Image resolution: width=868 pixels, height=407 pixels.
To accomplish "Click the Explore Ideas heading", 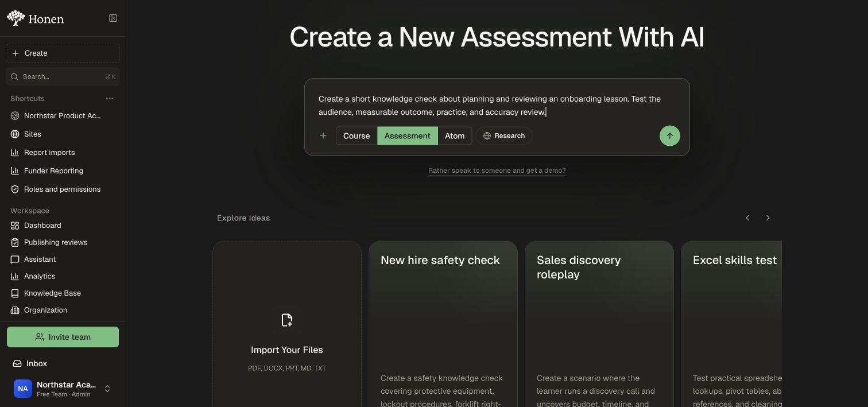I will tap(243, 218).
